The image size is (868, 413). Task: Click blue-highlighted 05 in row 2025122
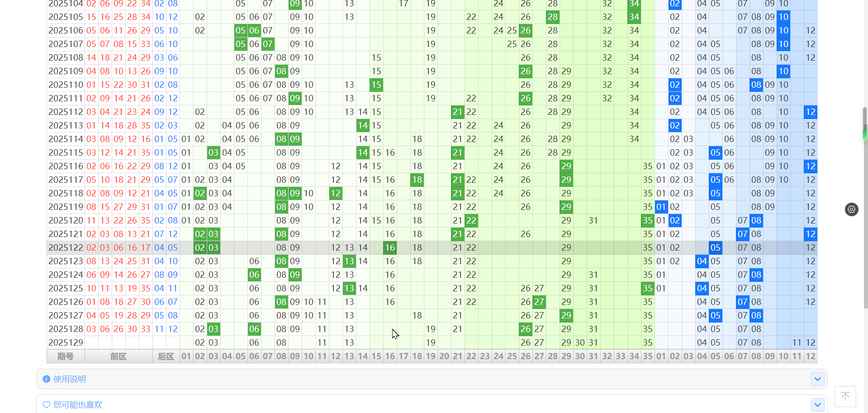click(716, 247)
